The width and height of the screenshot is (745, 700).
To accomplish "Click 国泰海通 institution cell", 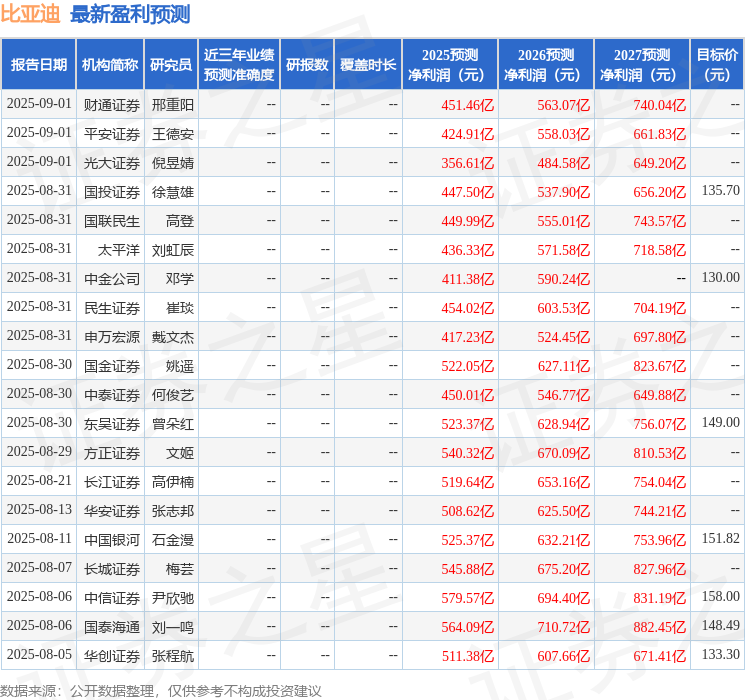I will [x=112, y=627].
